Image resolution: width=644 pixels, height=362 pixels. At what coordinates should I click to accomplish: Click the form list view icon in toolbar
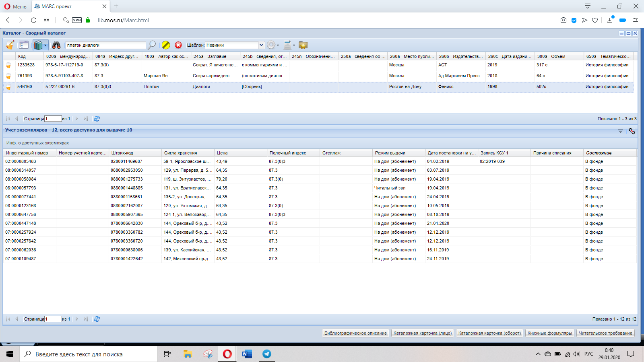click(24, 45)
